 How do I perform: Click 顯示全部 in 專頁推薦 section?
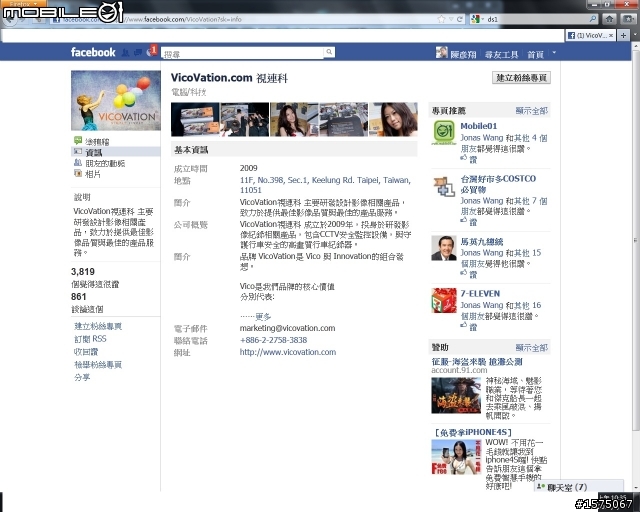(x=531, y=111)
